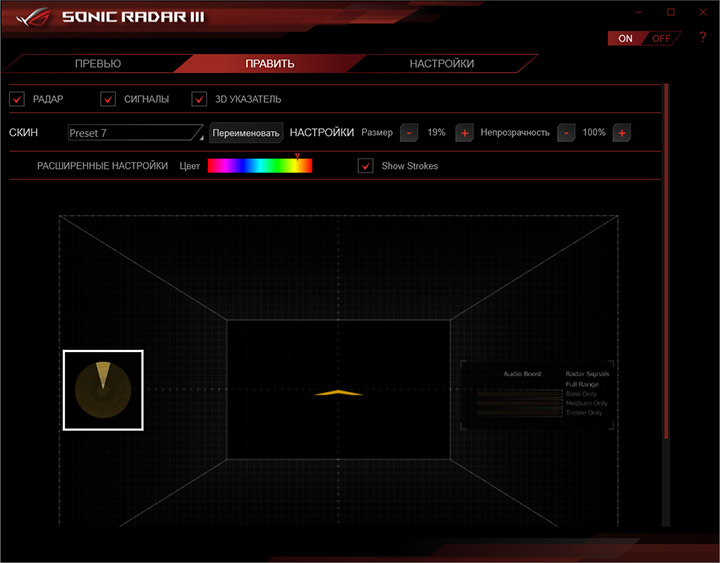Switch Sonic Radar ON
720x563 pixels.
625,39
